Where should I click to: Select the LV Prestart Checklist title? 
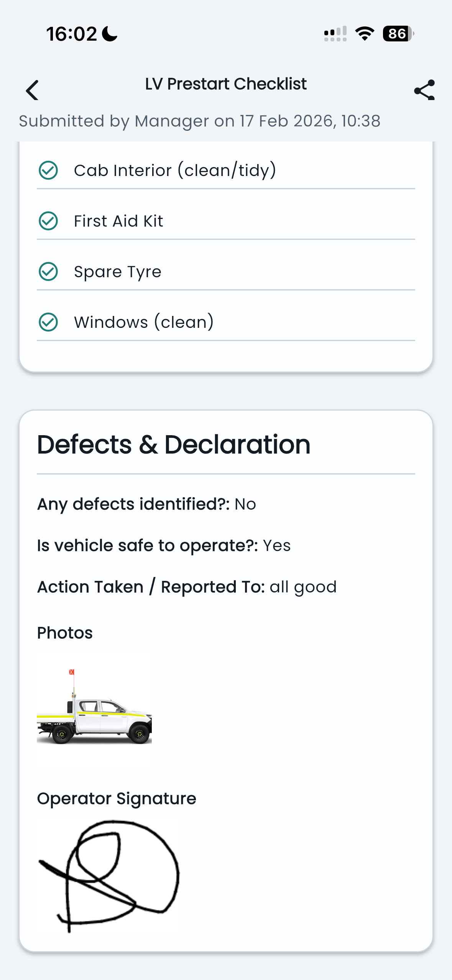point(226,84)
